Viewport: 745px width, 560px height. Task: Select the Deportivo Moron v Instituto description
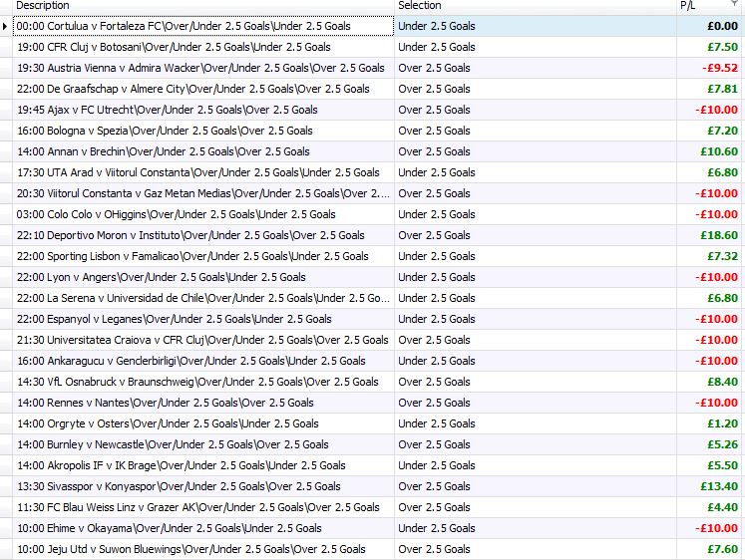(203, 235)
